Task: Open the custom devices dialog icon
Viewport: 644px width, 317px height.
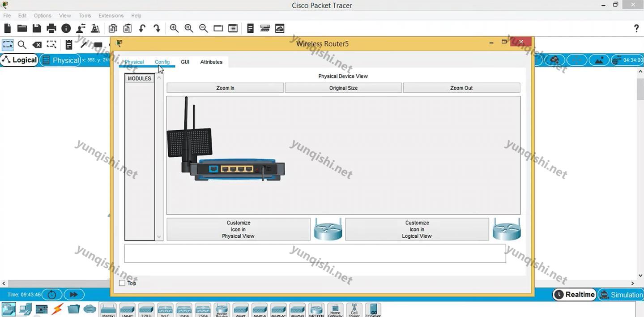Action: point(233,28)
